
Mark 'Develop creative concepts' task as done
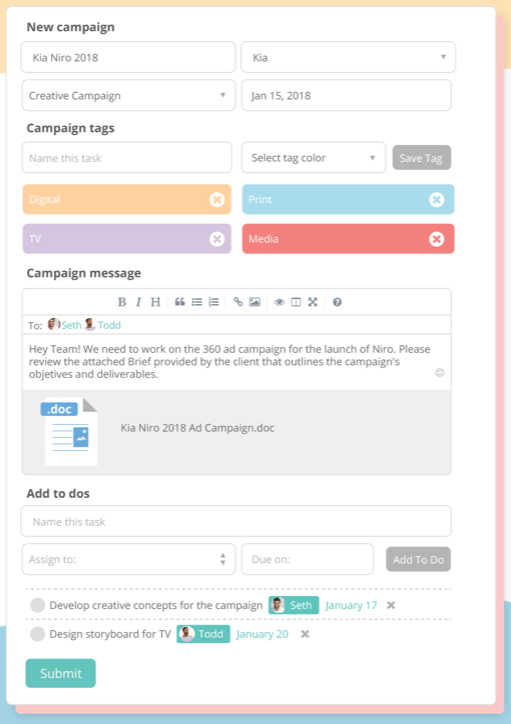coord(37,605)
